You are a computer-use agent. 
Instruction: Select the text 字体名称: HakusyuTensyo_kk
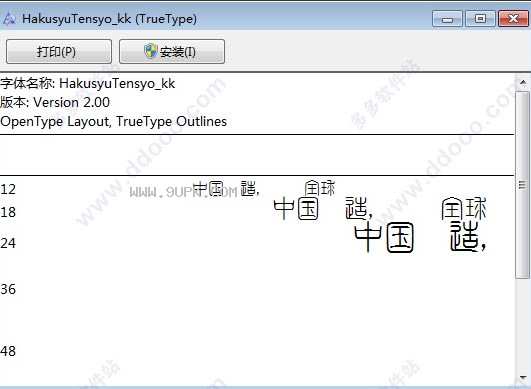tap(88, 83)
